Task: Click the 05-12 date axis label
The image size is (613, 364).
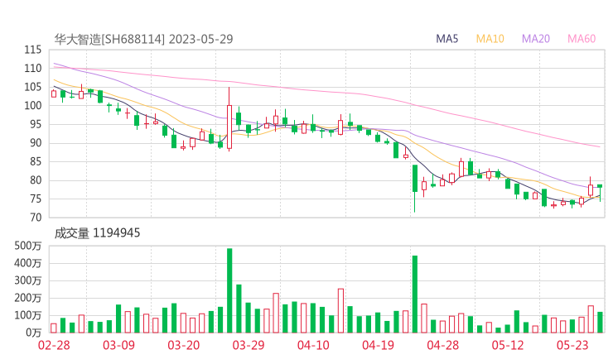Action: [x=508, y=345]
